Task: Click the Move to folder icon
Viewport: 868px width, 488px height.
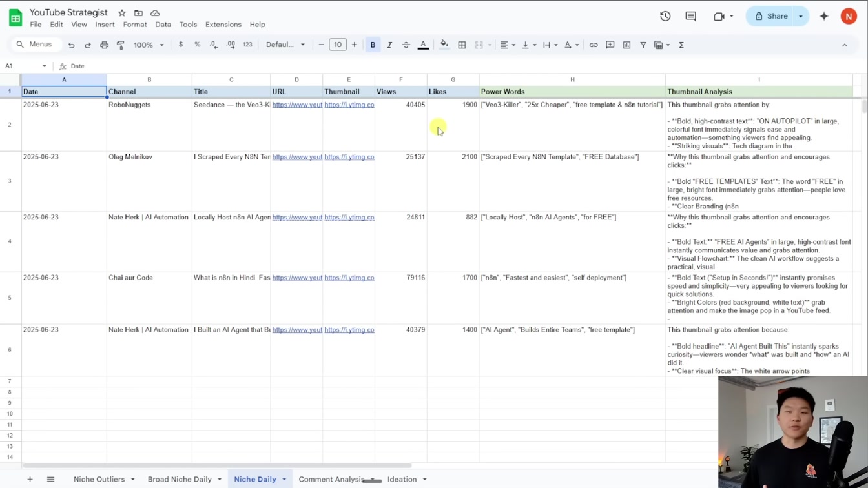Action: 138,13
